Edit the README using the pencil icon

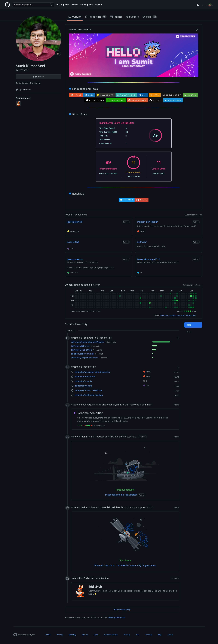click(197, 29)
